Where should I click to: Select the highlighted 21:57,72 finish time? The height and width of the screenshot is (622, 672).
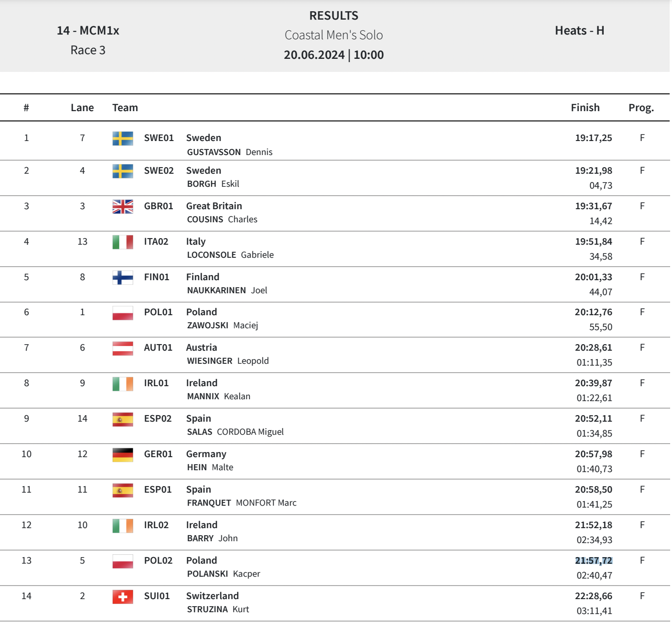point(593,560)
